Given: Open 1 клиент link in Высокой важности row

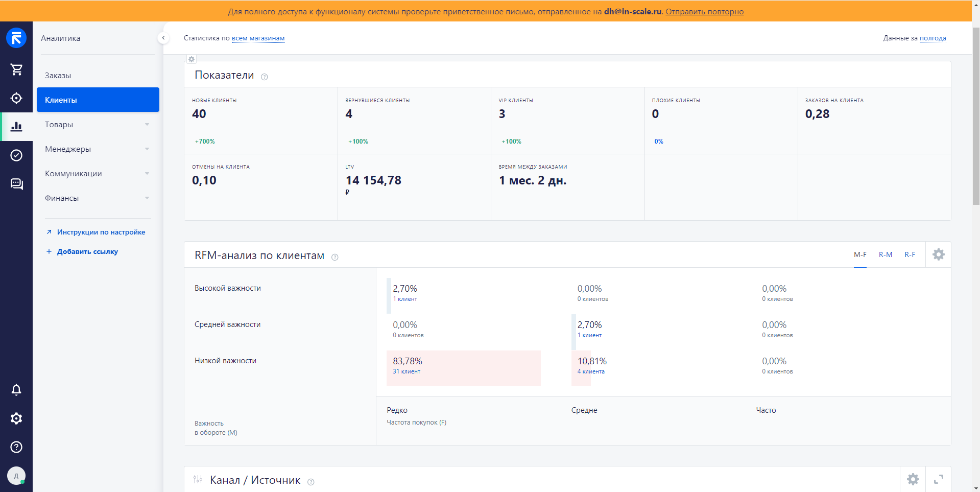Looking at the screenshot, I should (405, 299).
